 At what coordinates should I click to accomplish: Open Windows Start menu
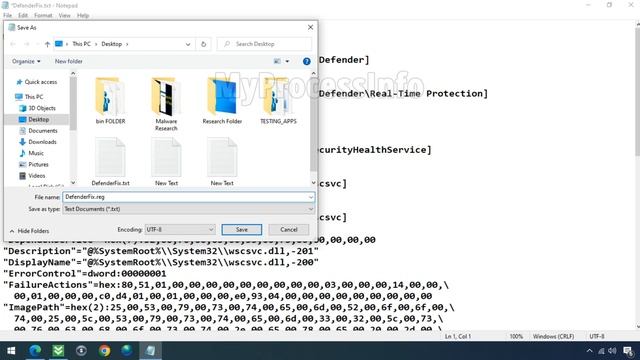coord(11,351)
